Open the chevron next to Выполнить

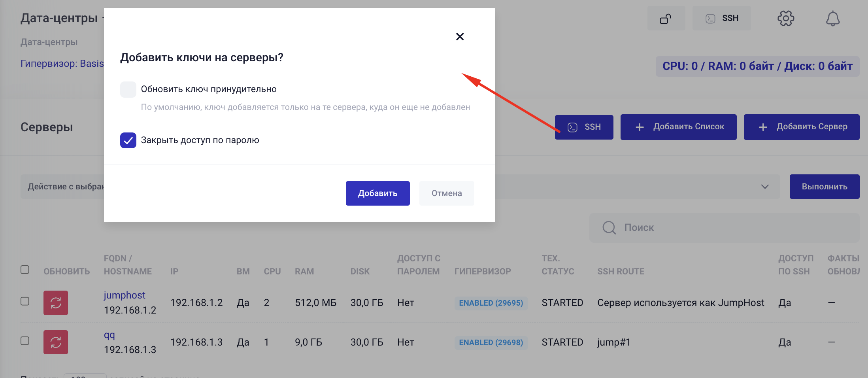tap(764, 186)
